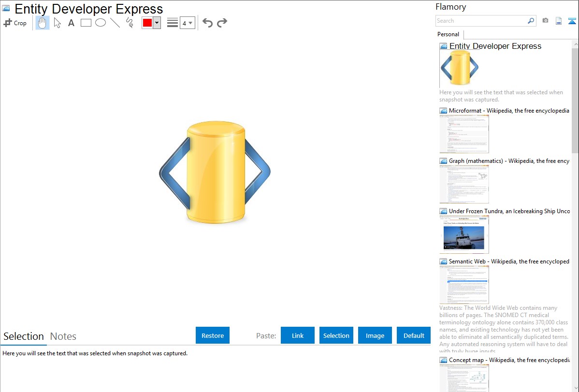Click the Vastness excerpt under Semantic Web

(504, 329)
